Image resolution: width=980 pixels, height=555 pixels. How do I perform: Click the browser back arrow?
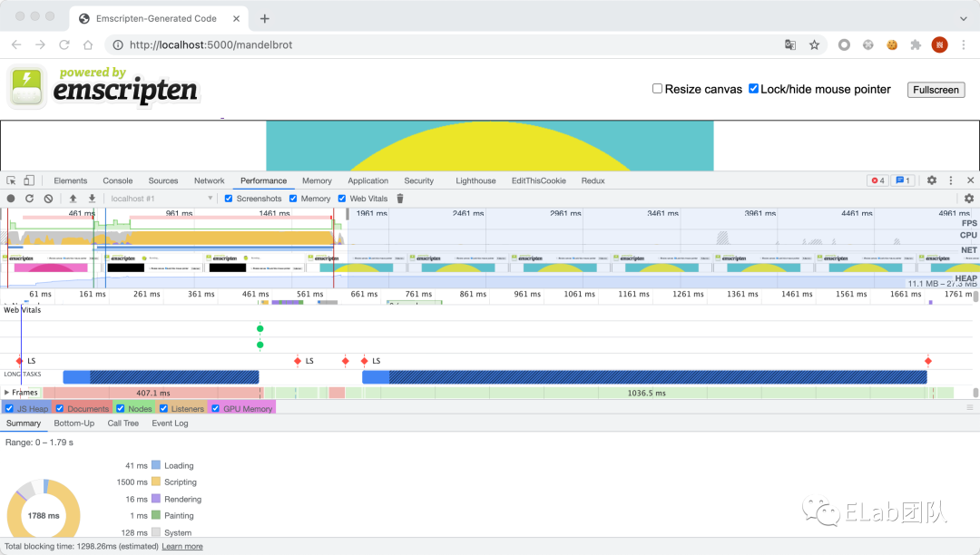click(16, 45)
